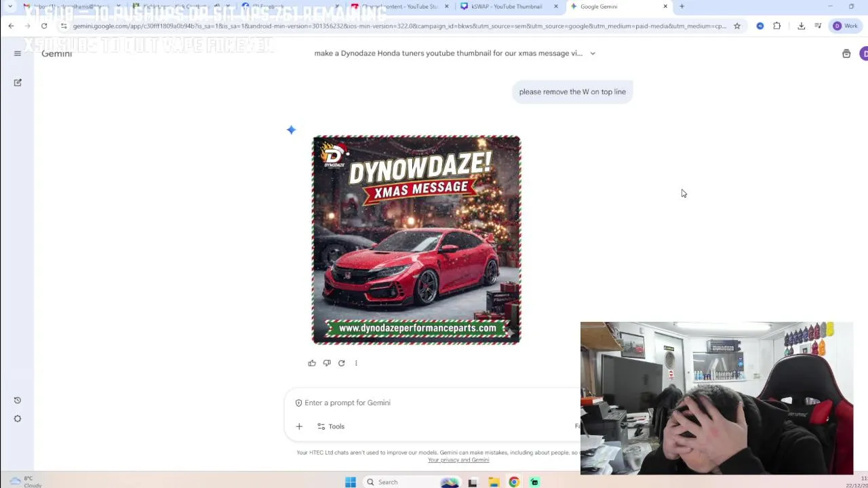The image size is (868, 488).
Task: Open a new browser tab
Action: point(682,7)
